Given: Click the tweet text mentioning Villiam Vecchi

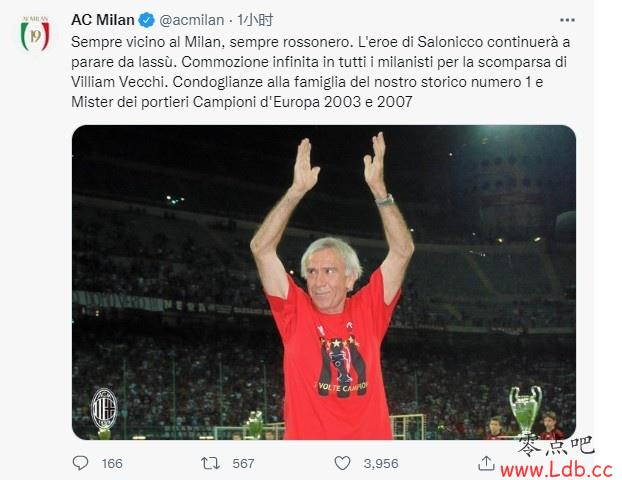Looking at the screenshot, I should pos(321,72).
